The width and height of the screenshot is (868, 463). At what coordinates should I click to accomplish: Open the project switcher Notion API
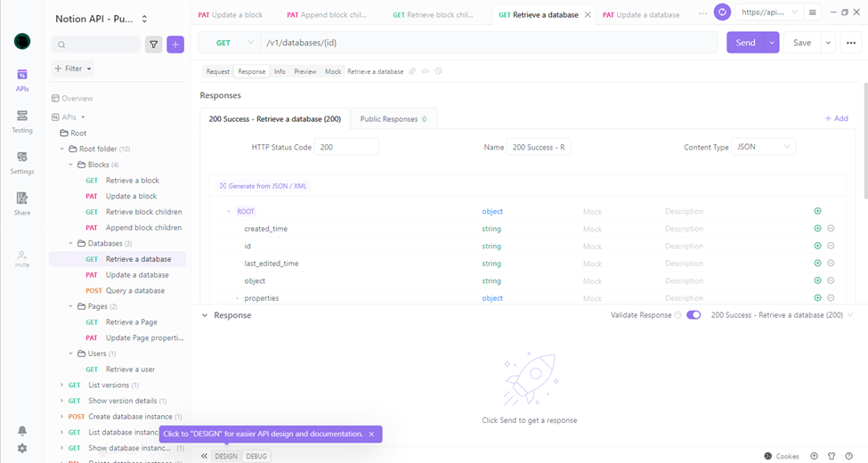(101, 19)
